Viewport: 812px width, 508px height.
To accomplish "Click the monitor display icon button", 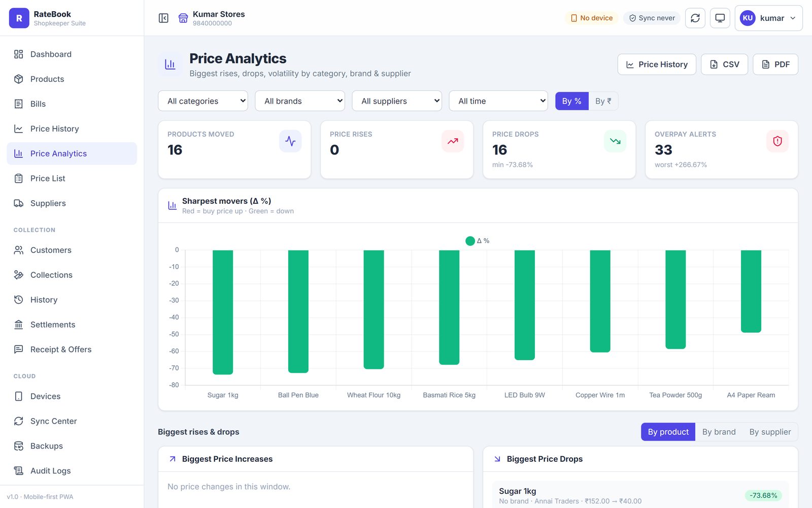I will [x=720, y=18].
